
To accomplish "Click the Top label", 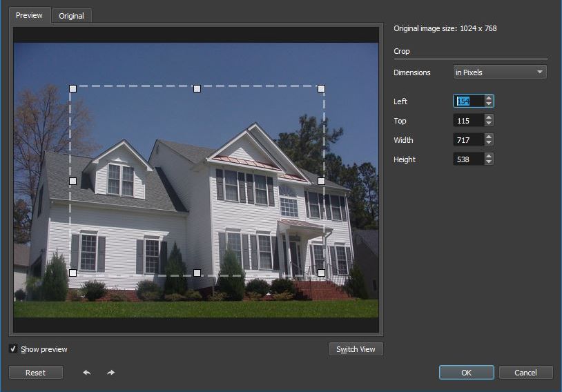I will click(x=400, y=121).
